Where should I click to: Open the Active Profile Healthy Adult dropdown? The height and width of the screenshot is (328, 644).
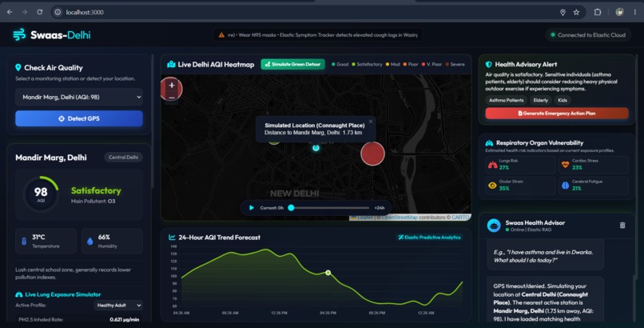tap(119, 305)
